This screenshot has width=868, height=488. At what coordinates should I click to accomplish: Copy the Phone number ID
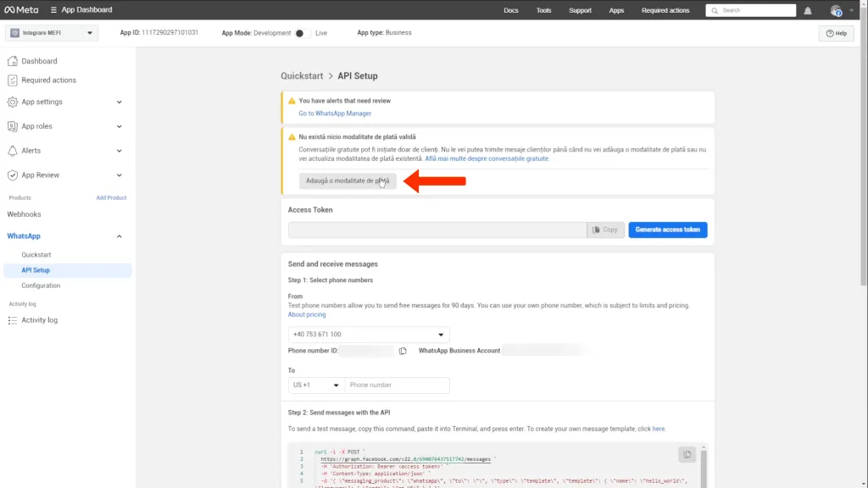pyautogui.click(x=403, y=351)
